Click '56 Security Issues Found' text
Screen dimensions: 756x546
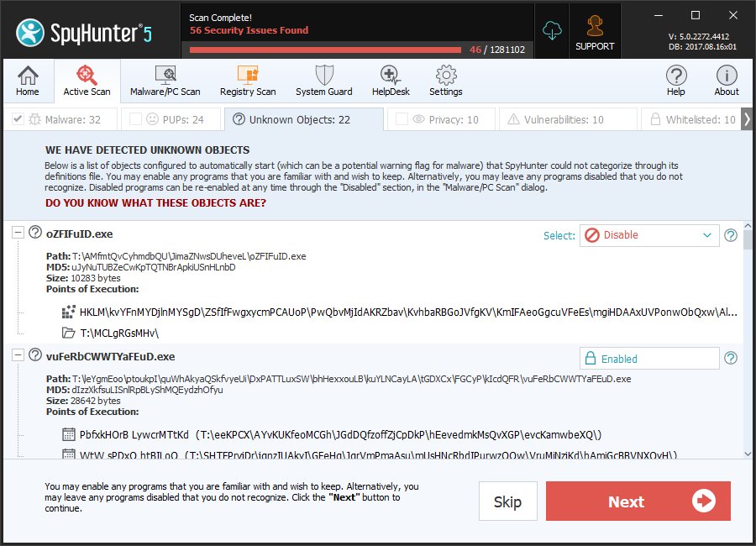pyautogui.click(x=249, y=30)
